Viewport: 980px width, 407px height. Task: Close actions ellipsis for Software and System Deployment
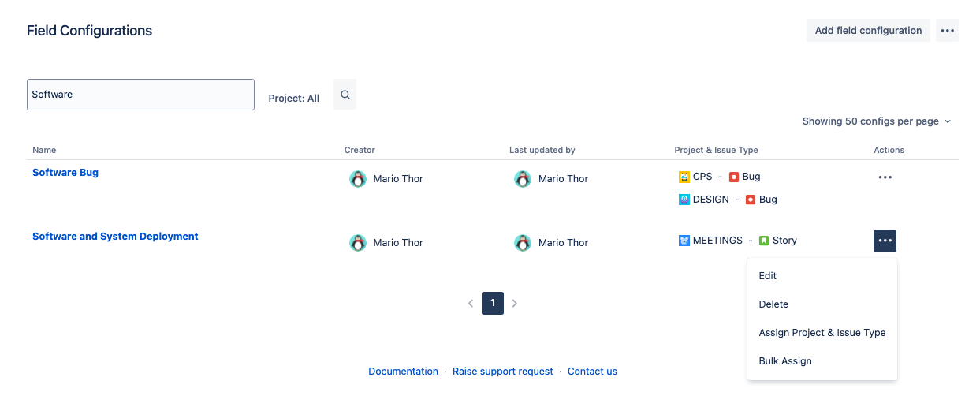pos(885,241)
